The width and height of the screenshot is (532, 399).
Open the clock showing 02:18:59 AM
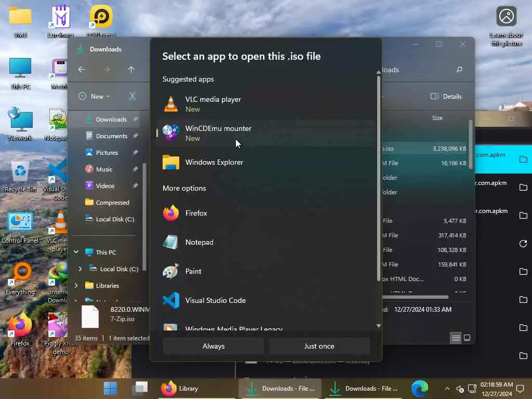click(x=497, y=389)
